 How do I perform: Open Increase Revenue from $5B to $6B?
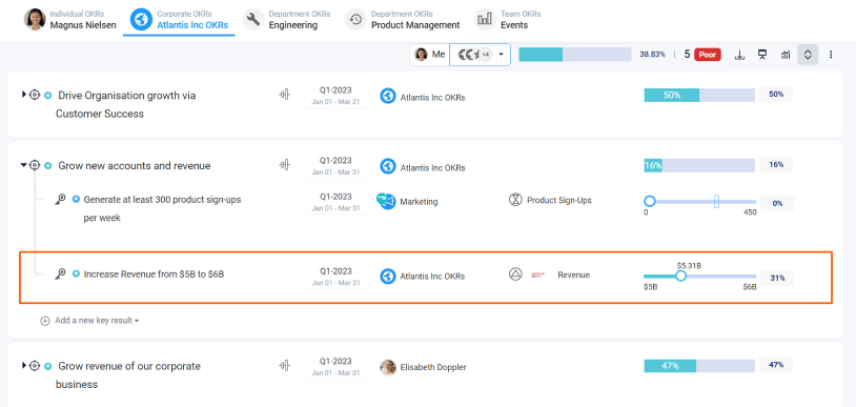tap(154, 274)
